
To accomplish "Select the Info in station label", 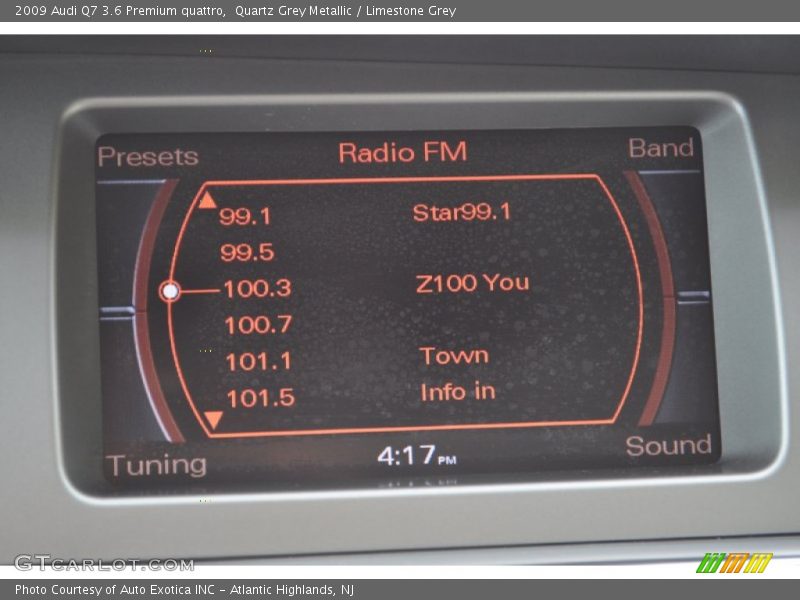I will [x=458, y=392].
